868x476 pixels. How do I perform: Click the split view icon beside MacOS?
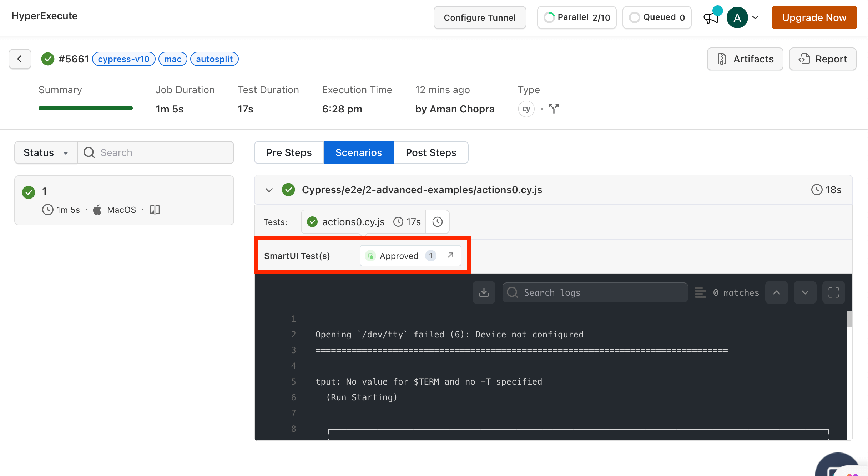coord(155,210)
